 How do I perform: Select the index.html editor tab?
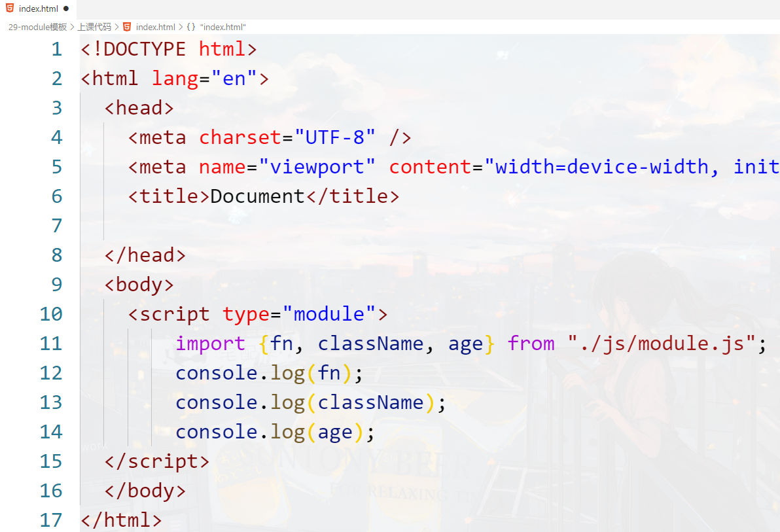coord(39,9)
